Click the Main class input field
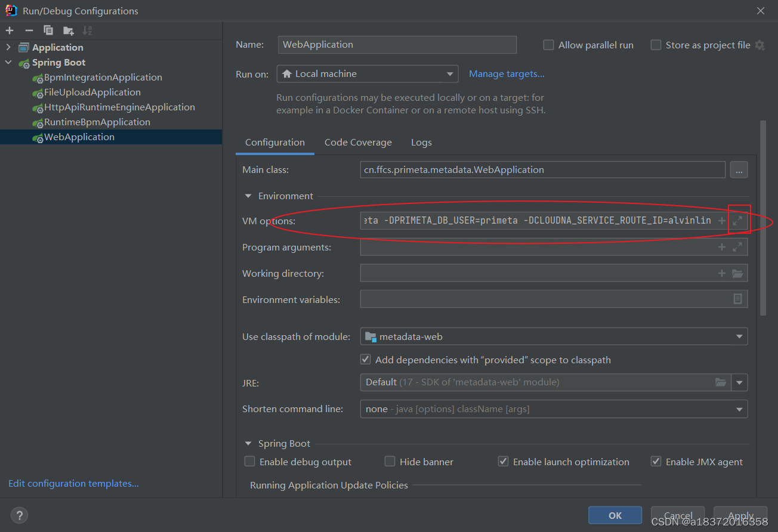Viewport: 778px width, 532px height. (543, 170)
